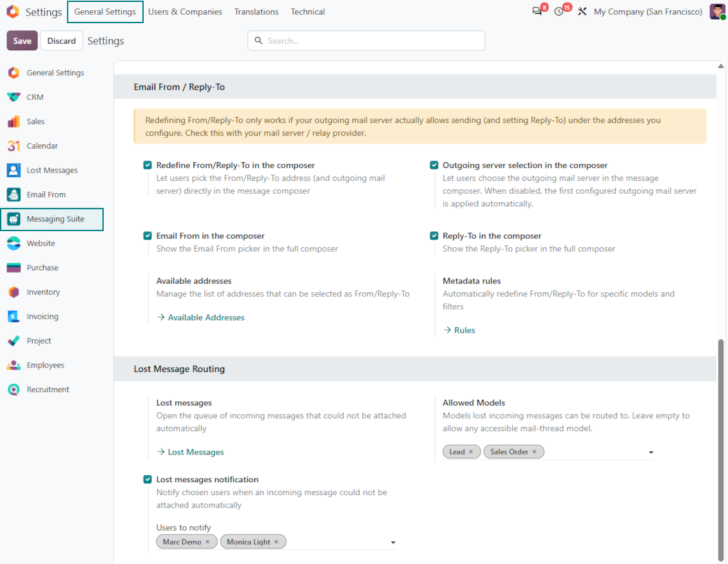Select the Email From sidebar icon
Image resolution: width=728 pixels, height=564 pixels.
pos(14,194)
